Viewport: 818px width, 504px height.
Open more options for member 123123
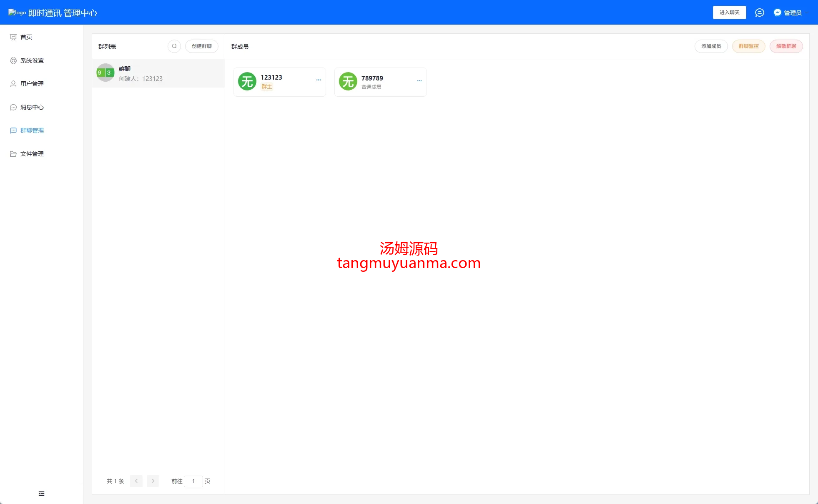pyautogui.click(x=319, y=80)
